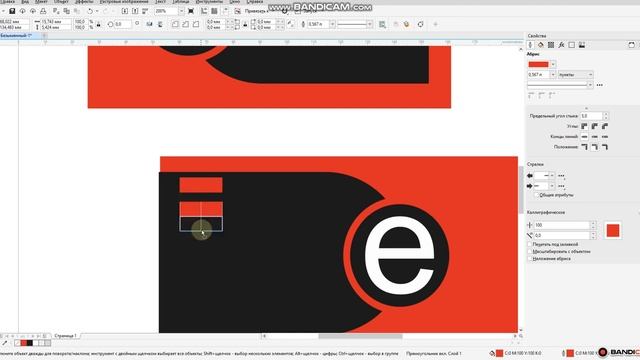Enable the 'Общие атрибуты' checkbox

click(536, 195)
